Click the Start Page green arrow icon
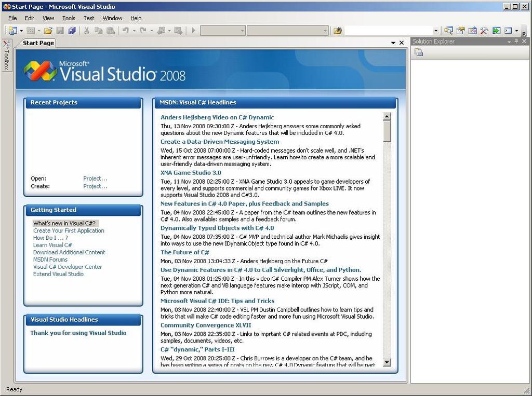Screen dimensions: 532x396 496,31
